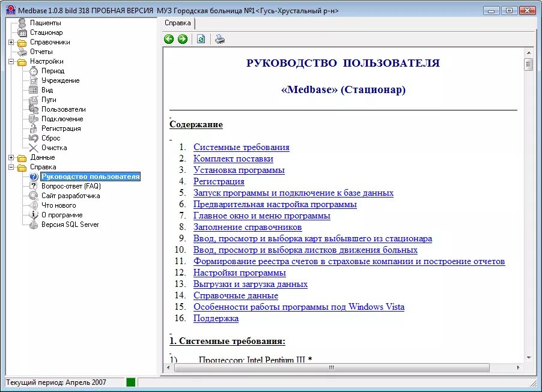Click the Стационар building icon
Image resolution: width=542 pixels, height=392 pixels.
[22, 32]
